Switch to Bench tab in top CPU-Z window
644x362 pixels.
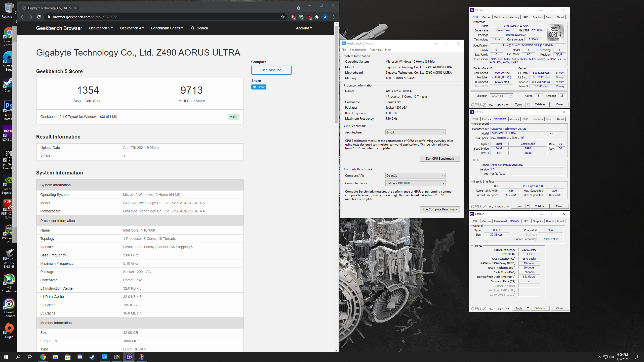coord(549,17)
